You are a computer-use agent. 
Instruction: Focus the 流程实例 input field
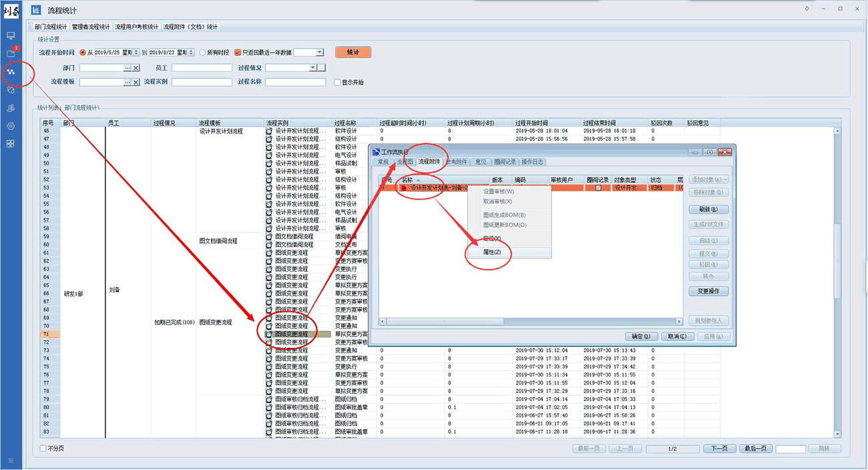pyautogui.click(x=202, y=82)
